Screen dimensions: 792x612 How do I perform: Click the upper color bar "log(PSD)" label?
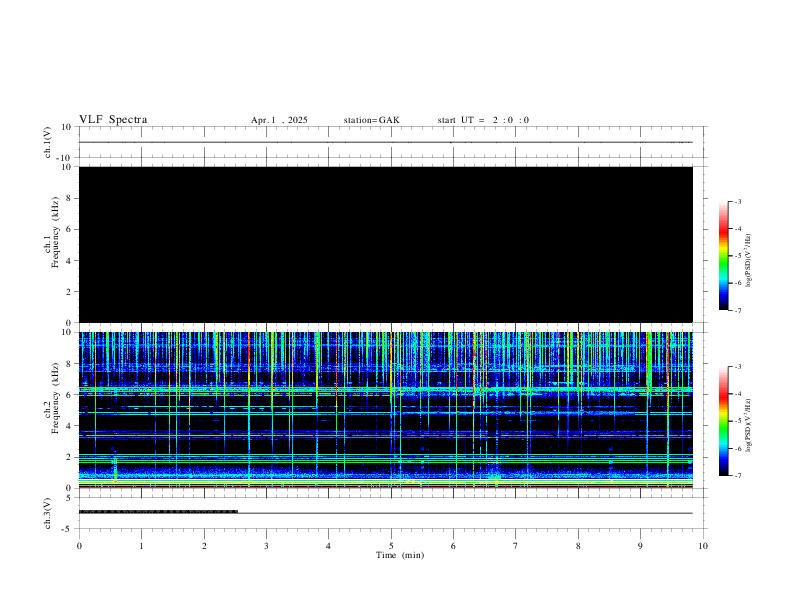click(748, 261)
